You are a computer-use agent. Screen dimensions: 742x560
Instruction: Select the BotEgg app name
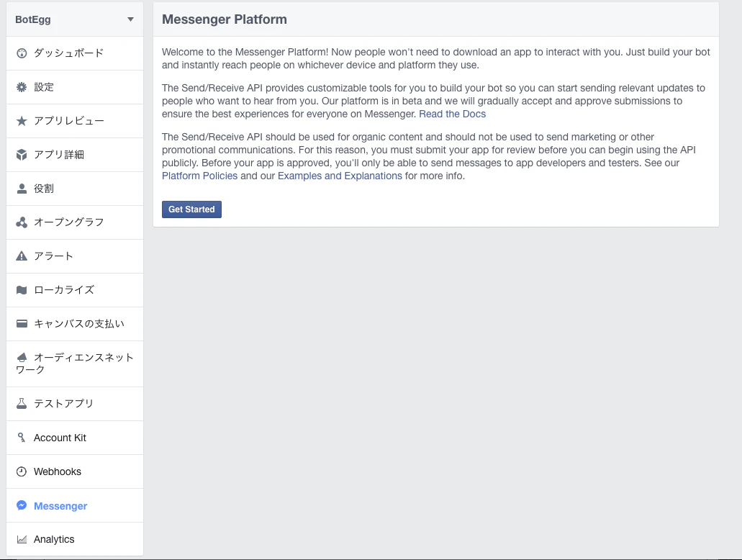pos(32,19)
